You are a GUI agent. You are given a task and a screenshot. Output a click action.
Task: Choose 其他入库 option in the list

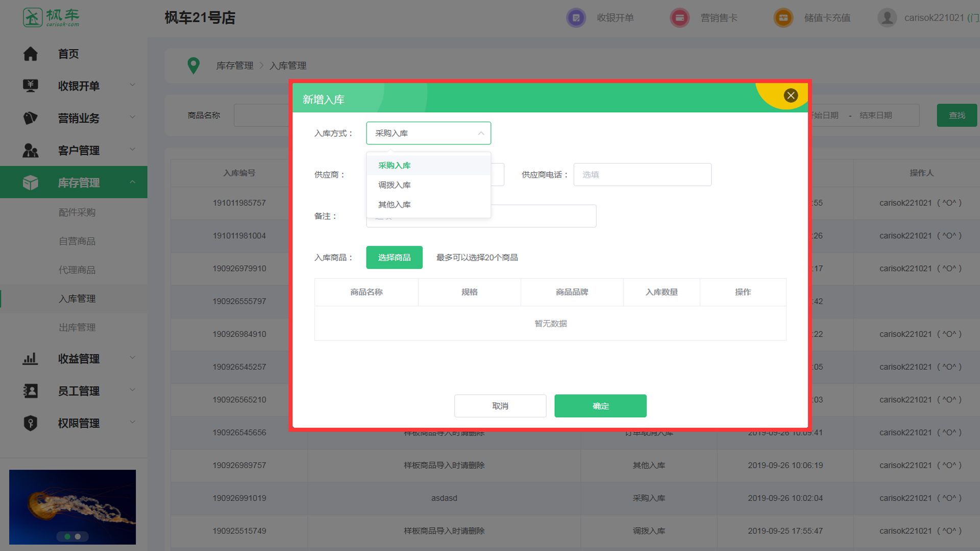[x=395, y=205]
